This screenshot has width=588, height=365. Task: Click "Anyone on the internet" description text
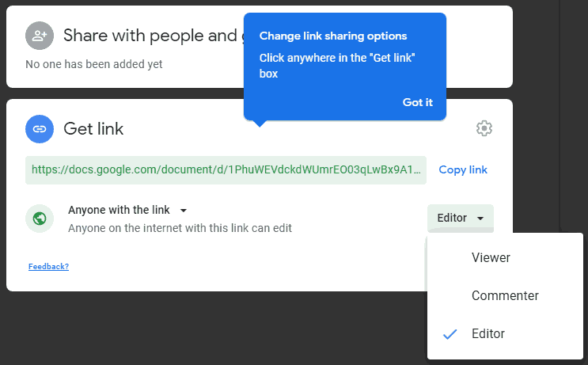[x=180, y=228]
